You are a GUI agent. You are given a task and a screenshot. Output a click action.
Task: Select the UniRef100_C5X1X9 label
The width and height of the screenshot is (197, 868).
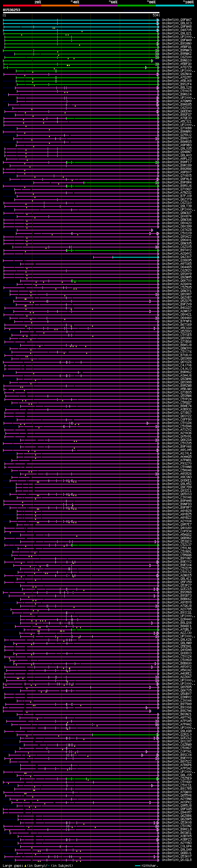[177, 233]
